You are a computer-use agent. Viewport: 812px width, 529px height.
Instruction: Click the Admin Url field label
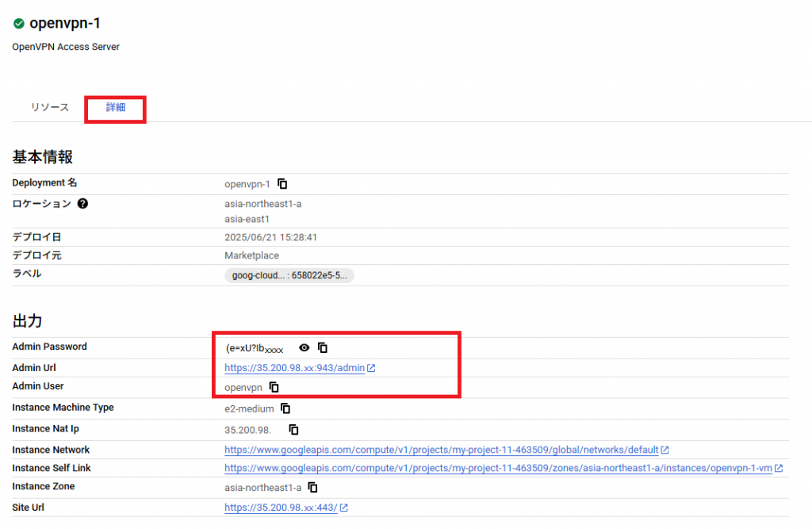34,368
